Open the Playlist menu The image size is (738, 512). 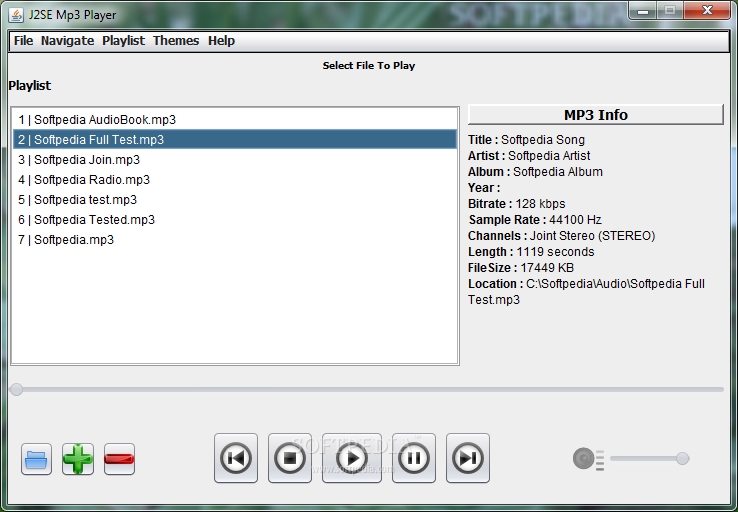(x=123, y=41)
